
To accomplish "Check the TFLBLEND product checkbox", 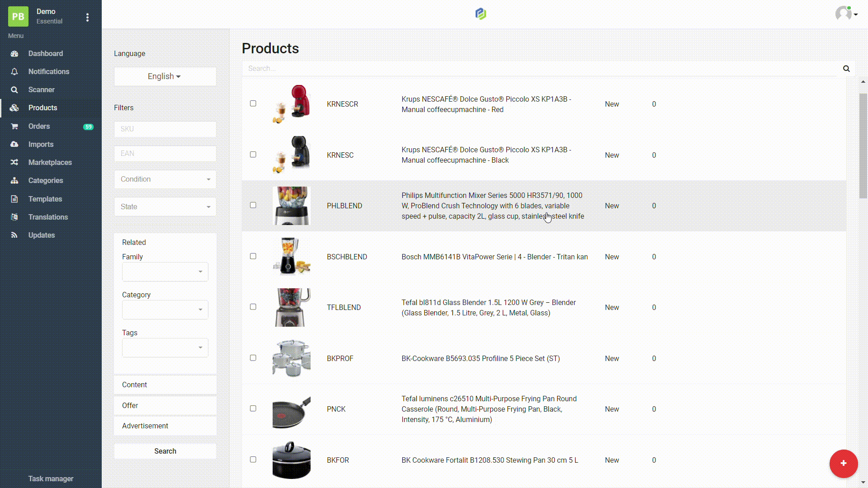I will 253,307.
